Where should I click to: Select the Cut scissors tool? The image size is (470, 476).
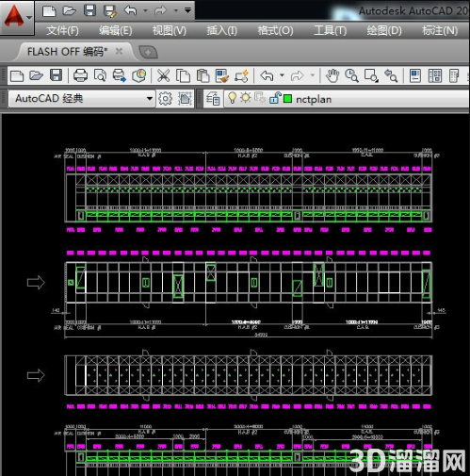coord(163,75)
